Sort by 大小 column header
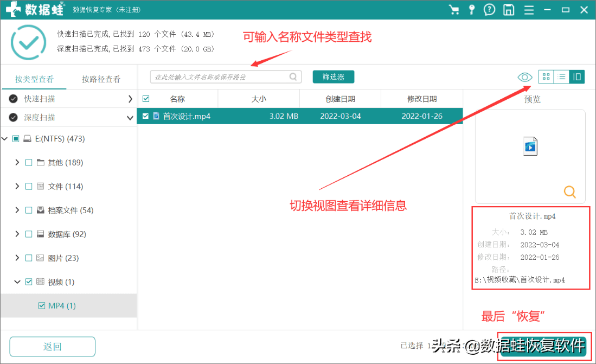 259,99
